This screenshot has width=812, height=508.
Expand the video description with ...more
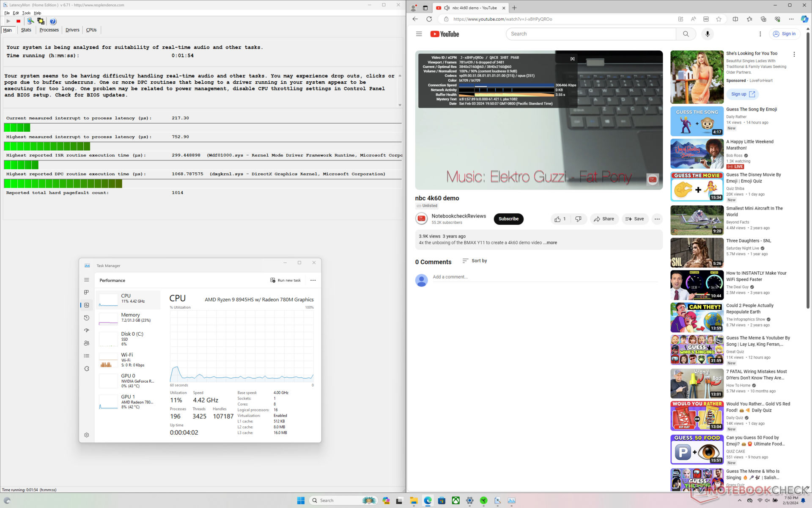point(550,243)
